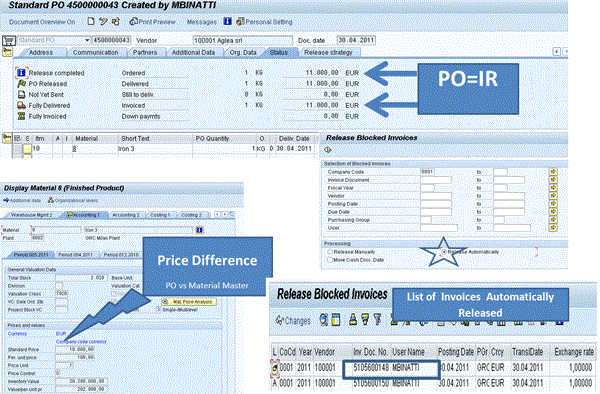The width and height of the screenshot is (600, 394).
Task: Switch to the Accounting 2 tab
Action: point(126,215)
